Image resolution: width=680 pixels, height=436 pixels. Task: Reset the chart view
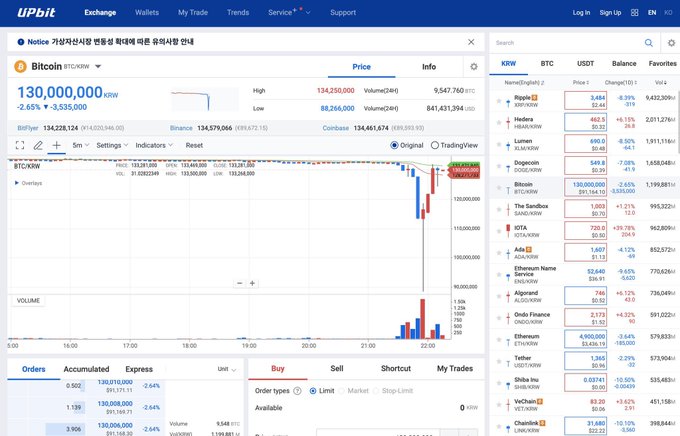tap(194, 145)
